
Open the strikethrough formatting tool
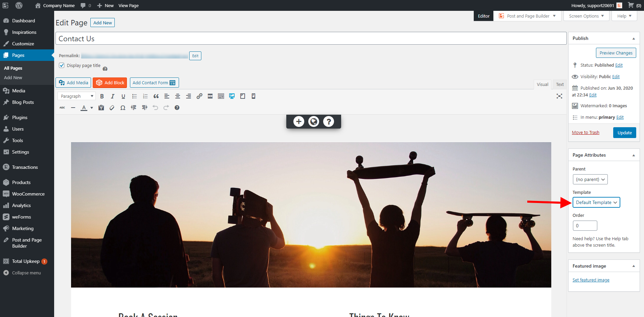pyautogui.click(x=62, y=108)
